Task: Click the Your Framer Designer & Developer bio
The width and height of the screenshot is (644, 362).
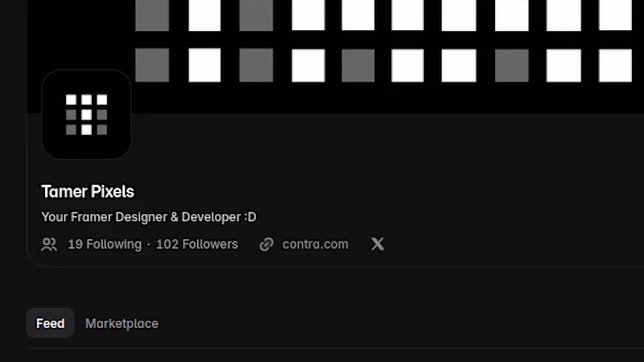Action: 149,217
